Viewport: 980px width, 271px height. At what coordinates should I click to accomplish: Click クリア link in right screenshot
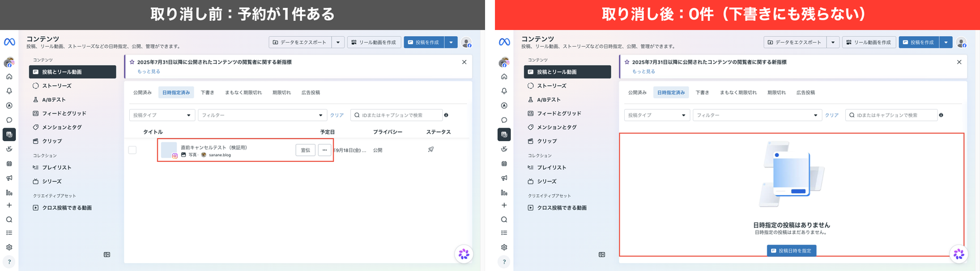pyautogui.click(x=832, y=115)
